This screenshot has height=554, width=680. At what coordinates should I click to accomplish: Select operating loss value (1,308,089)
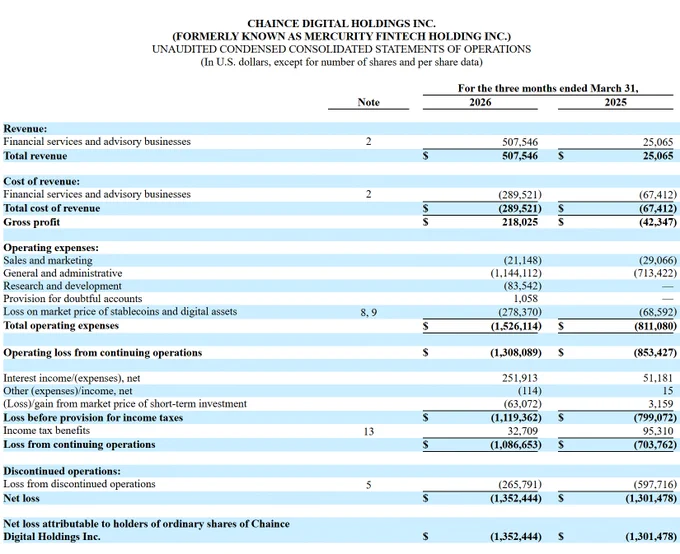(x=516, y=353)
